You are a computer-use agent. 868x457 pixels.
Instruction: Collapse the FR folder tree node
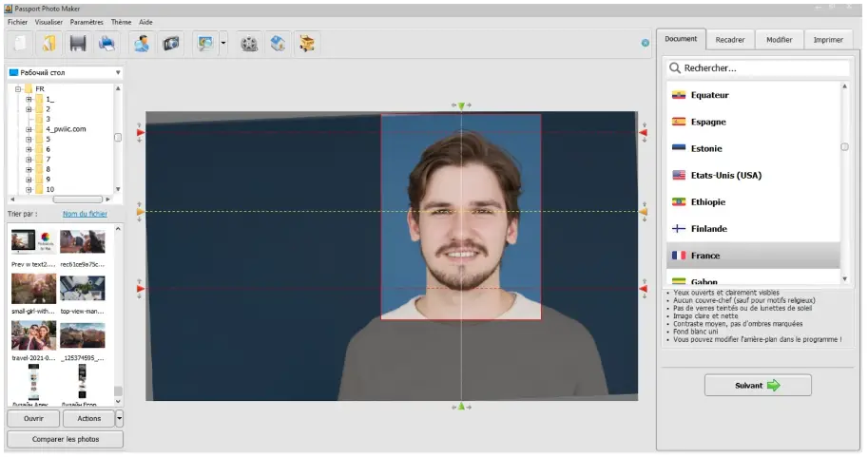pyautogui.click(x=18, y=88)
